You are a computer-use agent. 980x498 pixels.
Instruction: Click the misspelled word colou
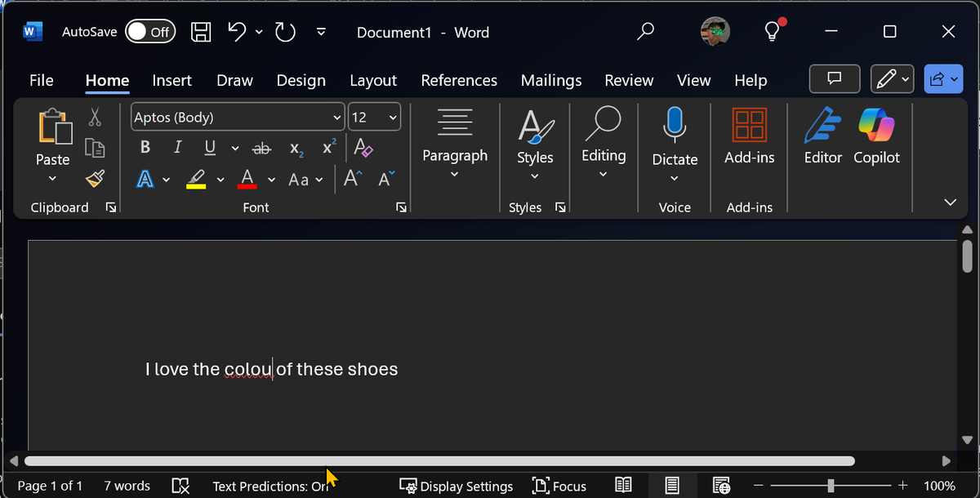247,369
